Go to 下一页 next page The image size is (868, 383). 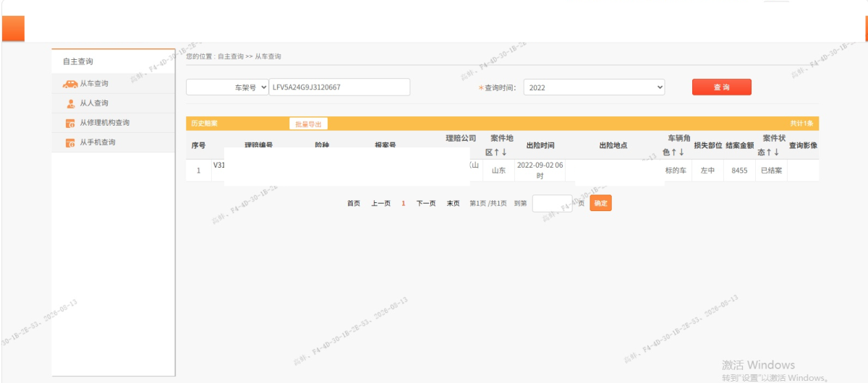[426, 204]
